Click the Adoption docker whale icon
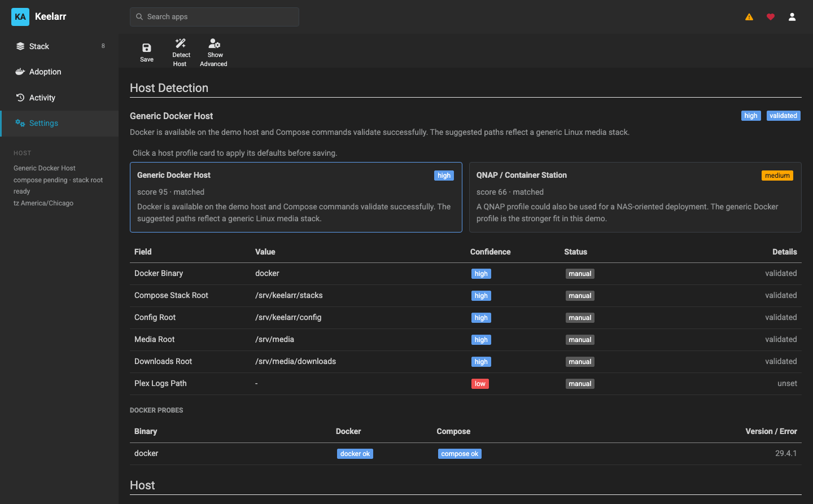 20,72
